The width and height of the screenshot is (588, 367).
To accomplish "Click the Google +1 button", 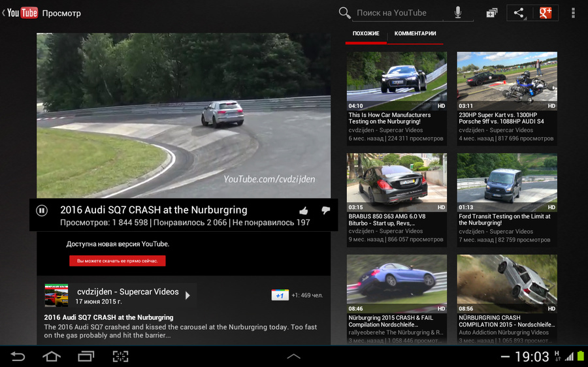I will 280,295.
